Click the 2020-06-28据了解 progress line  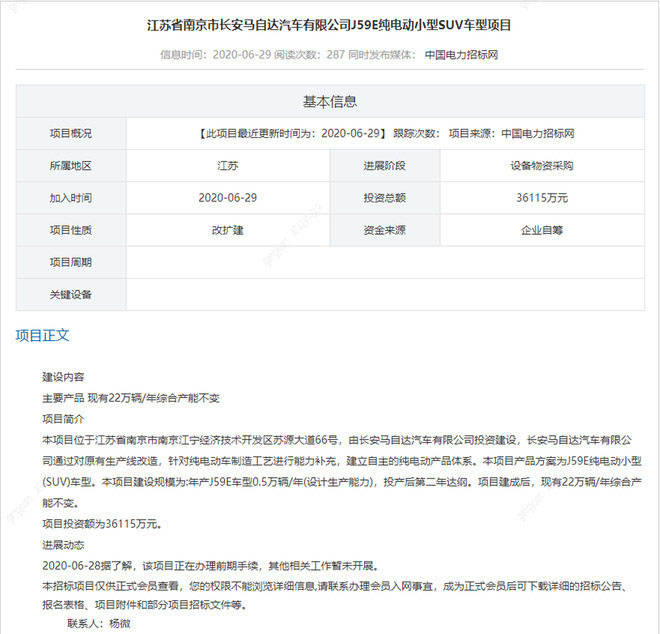(210, 566)
